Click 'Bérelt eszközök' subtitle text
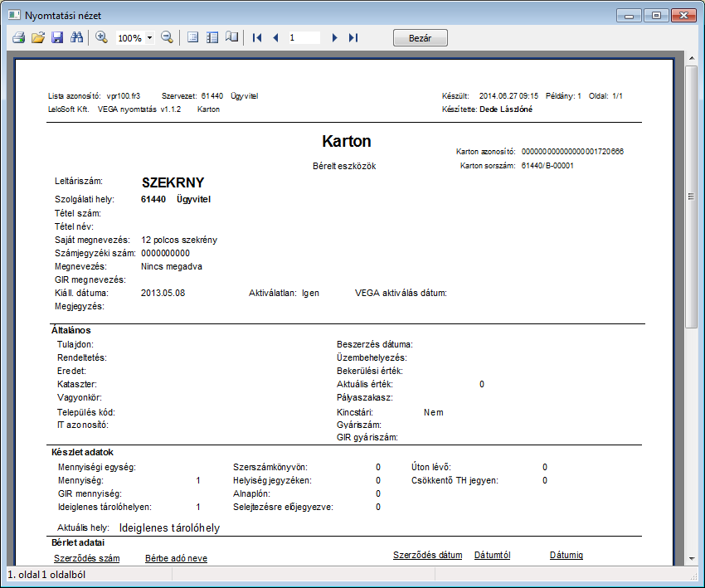Image resolution: width=705 pixels, height=588 pixels. pos(344,167)
